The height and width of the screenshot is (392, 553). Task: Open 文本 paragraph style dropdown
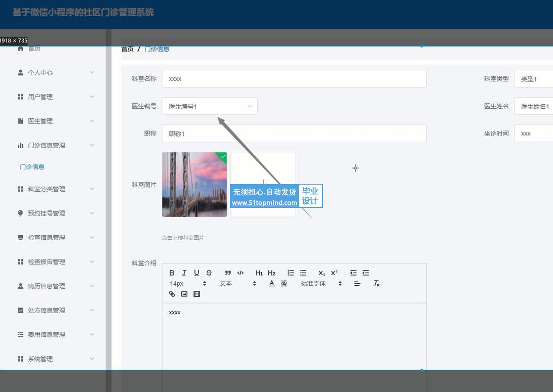(238, 284)
